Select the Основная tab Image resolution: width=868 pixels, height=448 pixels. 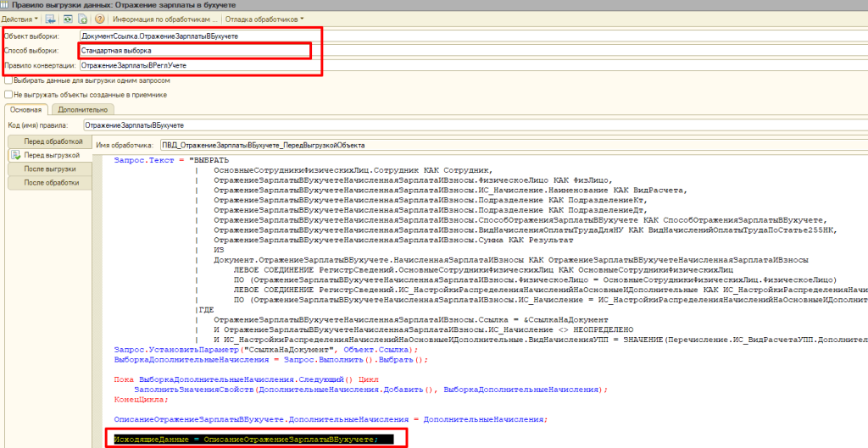click(x=25, y=109)
